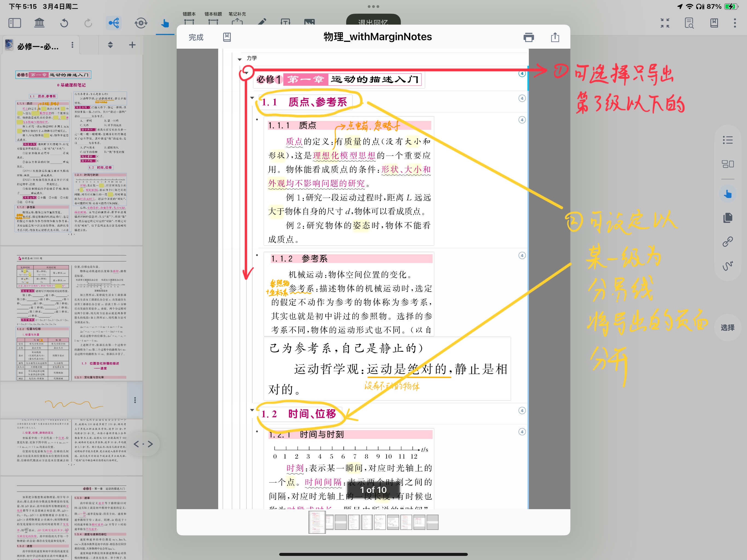Add a new tab with plus icon
747x560 pixels.
132,45
